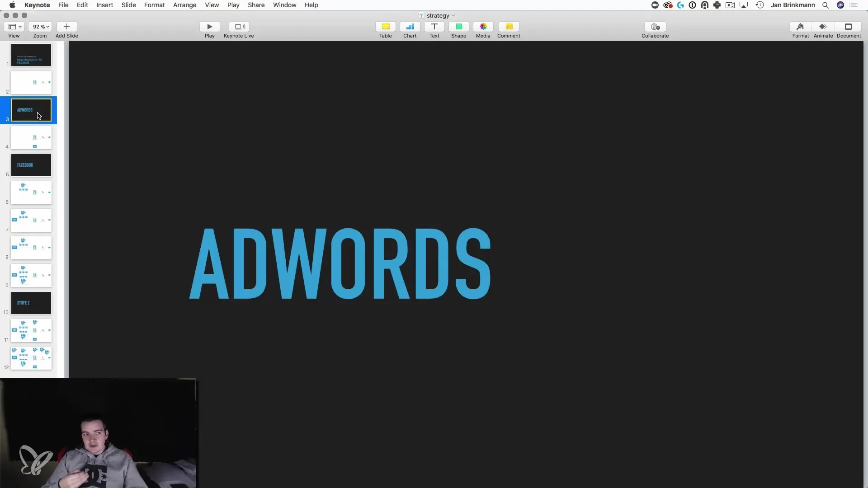Open the Arrange menu
868x488 pixels.
coord(185,5)
